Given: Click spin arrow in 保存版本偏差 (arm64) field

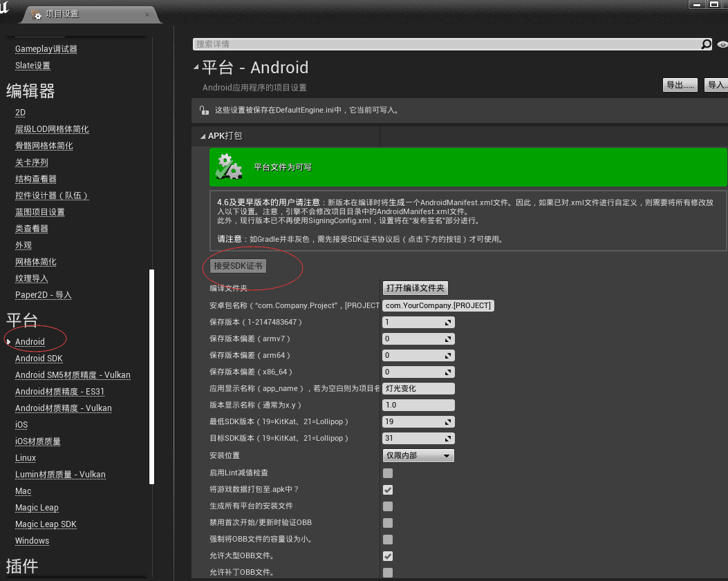Looking at the screenshot, I should (447, 356).
